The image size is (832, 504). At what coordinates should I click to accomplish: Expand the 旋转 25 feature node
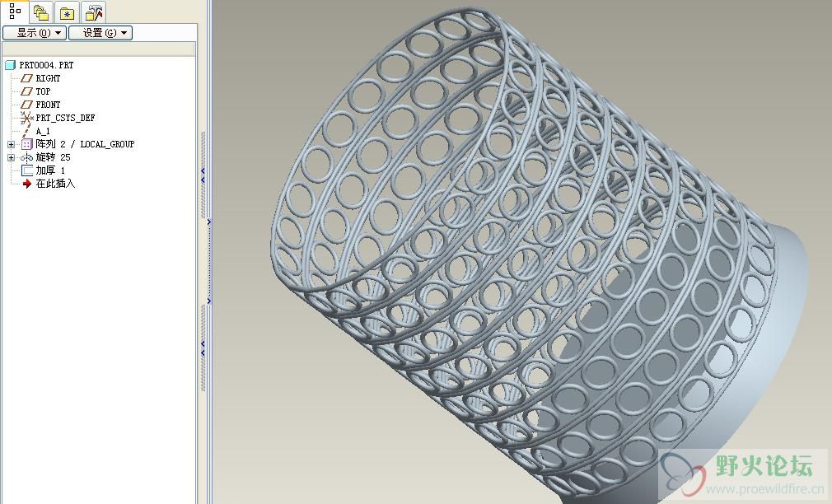tap(11, 157)
